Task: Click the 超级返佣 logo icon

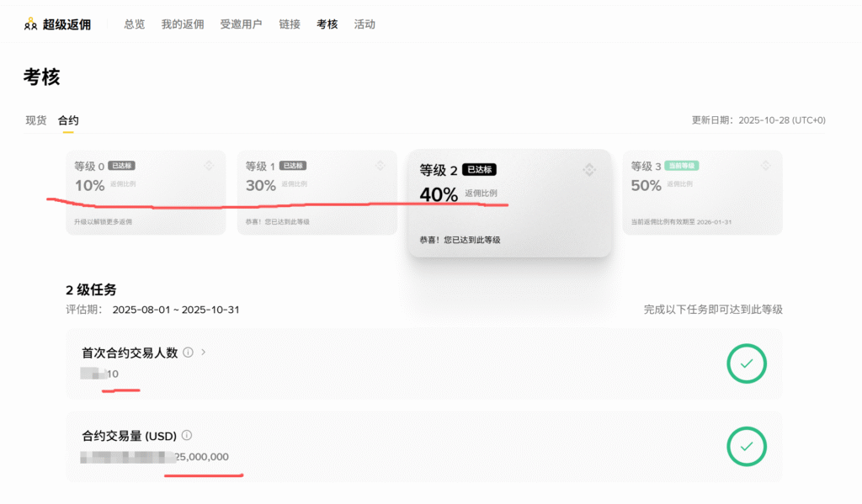Action: [31, 24]
